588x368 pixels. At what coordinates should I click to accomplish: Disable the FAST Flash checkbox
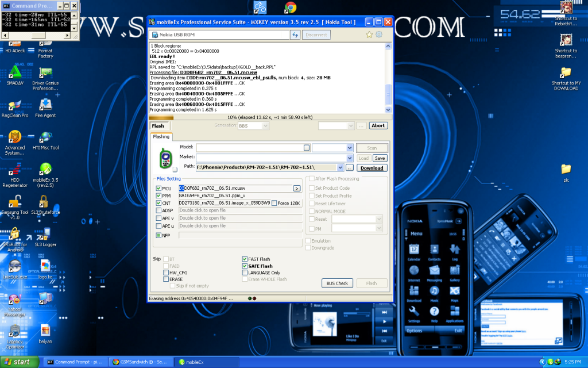(x=245, y=259)
